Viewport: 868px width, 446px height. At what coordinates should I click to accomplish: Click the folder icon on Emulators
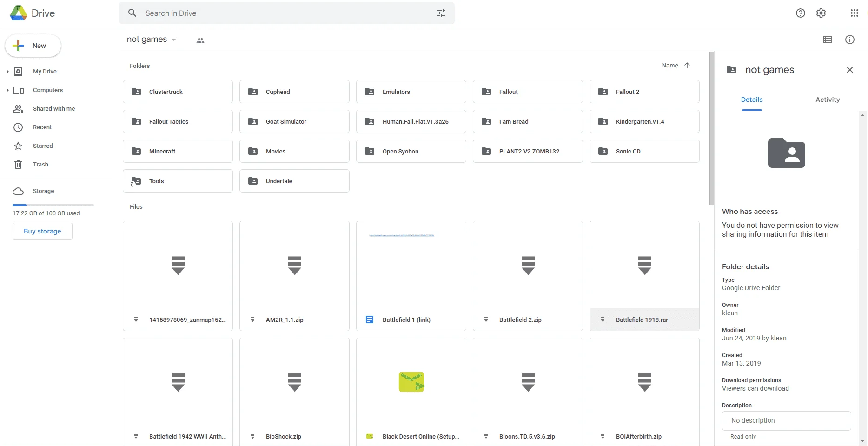(x=370, y=92)
